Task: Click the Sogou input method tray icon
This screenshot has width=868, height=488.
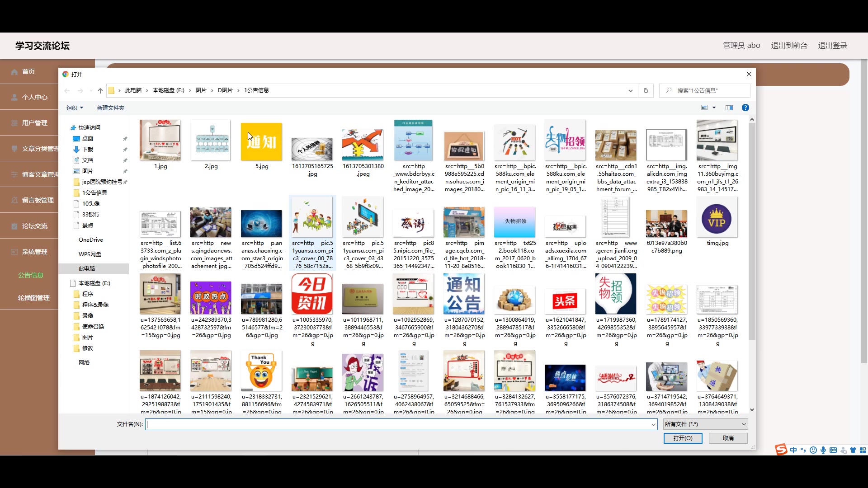Action: tap(781, 450)
